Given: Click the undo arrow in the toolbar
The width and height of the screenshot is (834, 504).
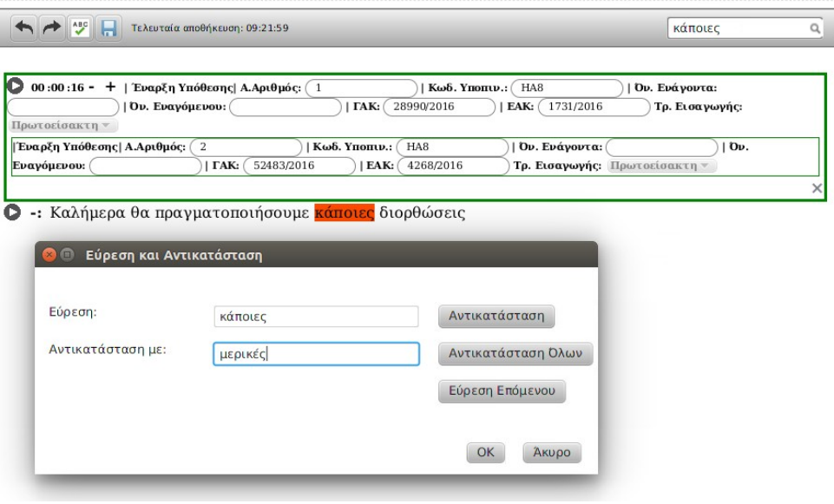Looking at the screenshot, I should click(24, 28).
